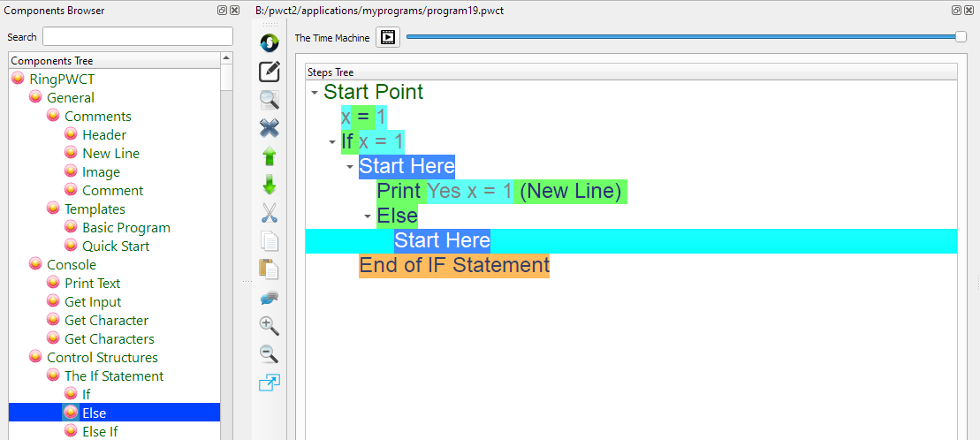Click the Time Machine play button
The width and height of the screenshot is (980, 440).
[388, 37]
